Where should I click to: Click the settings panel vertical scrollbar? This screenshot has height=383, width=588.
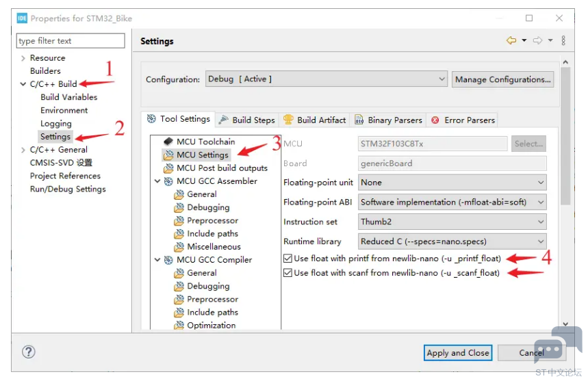click(x=565, y=135)
